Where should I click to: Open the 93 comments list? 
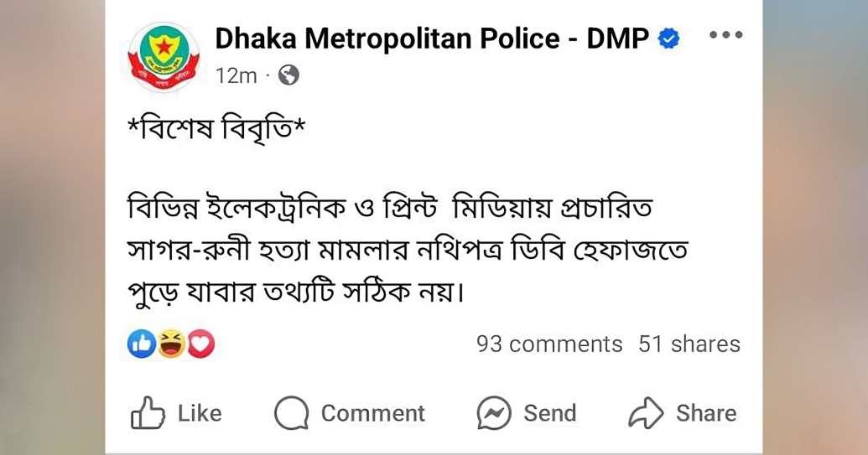549,344
